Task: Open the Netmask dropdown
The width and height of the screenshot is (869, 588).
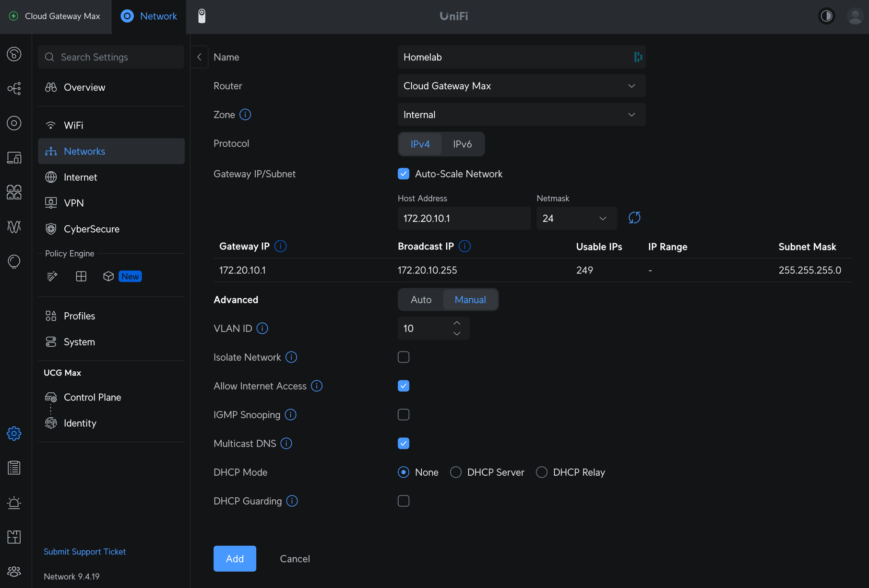Action: click(576, 218)
